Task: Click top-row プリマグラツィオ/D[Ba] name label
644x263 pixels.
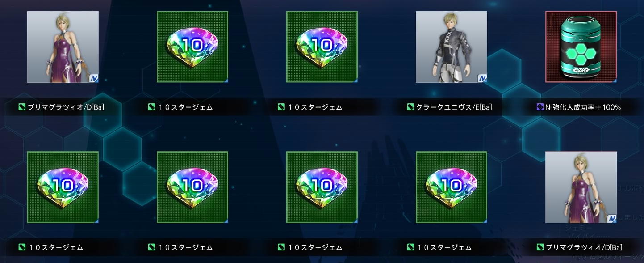Action: pos(66,107)
